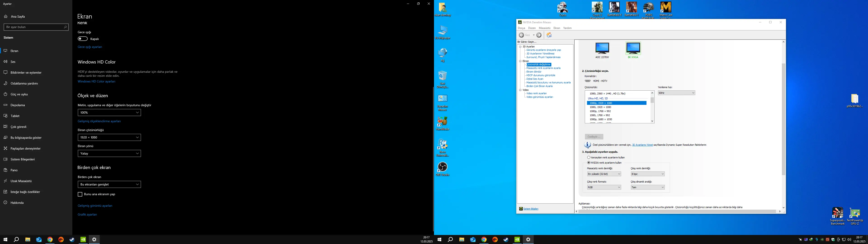Open the original Crysis desktop shortcut

point(562,9)
